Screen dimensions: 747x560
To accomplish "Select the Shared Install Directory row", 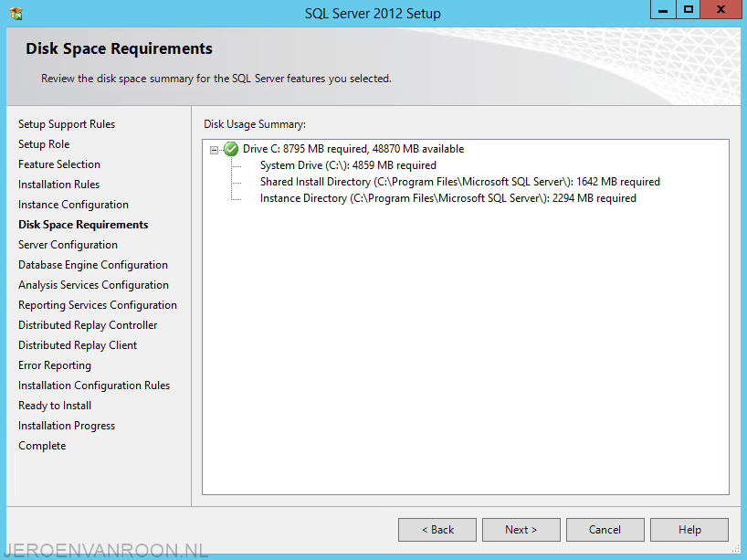I will (459, 182).
